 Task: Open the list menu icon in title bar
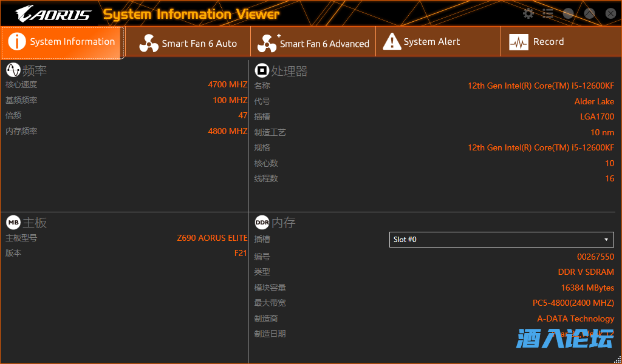tap(548, 14)
